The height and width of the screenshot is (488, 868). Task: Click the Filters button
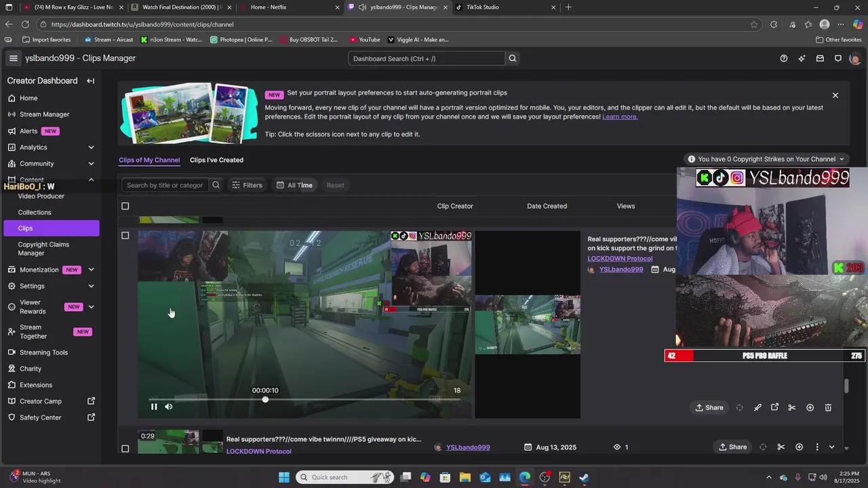(x=247, y=185)
